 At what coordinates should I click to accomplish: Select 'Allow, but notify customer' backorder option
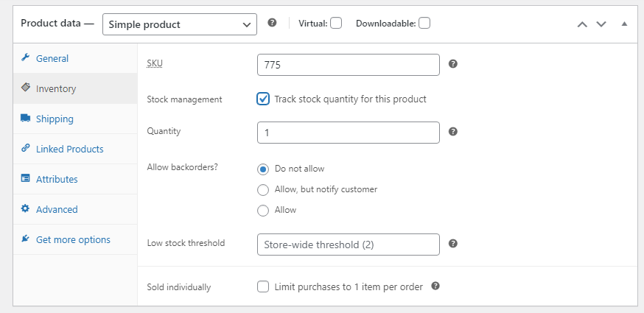point(263,189)
